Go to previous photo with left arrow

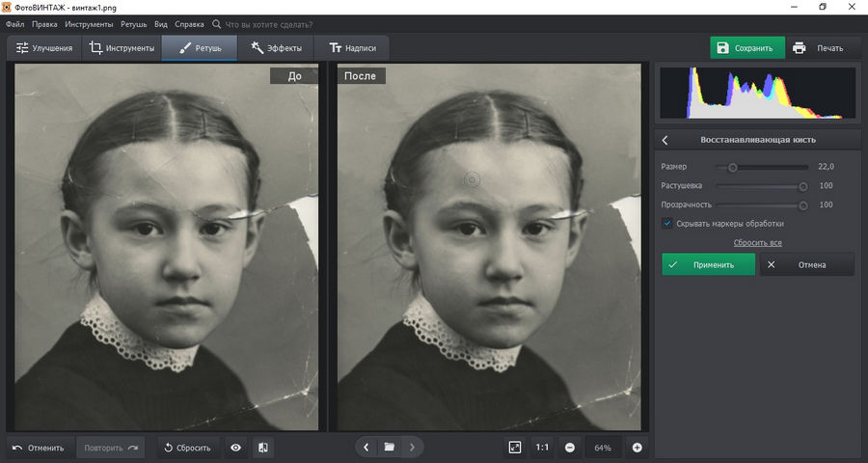pyautogui.click(x=367, y=448)
